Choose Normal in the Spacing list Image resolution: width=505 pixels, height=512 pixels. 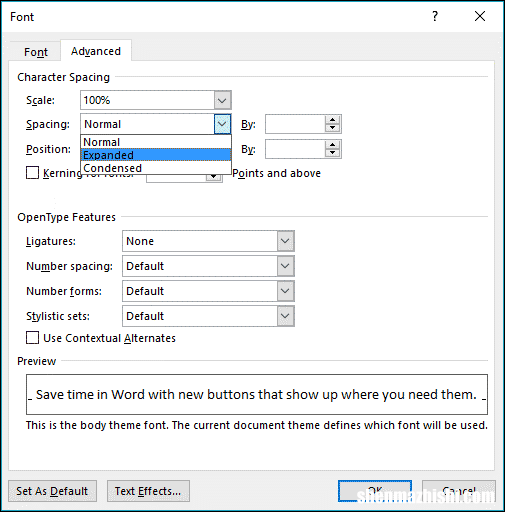coord(156,142)
